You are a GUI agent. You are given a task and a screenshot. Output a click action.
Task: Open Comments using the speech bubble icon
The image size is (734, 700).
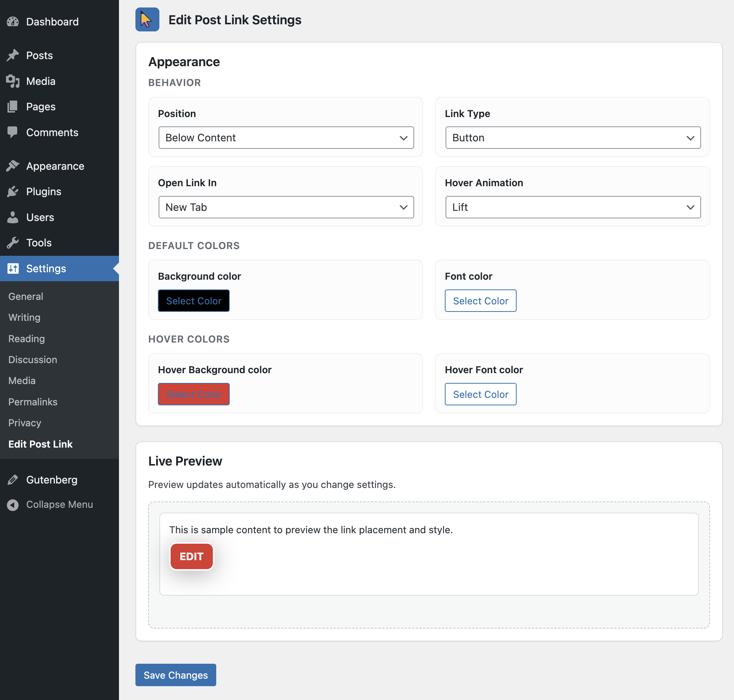[x=13, y=132]
